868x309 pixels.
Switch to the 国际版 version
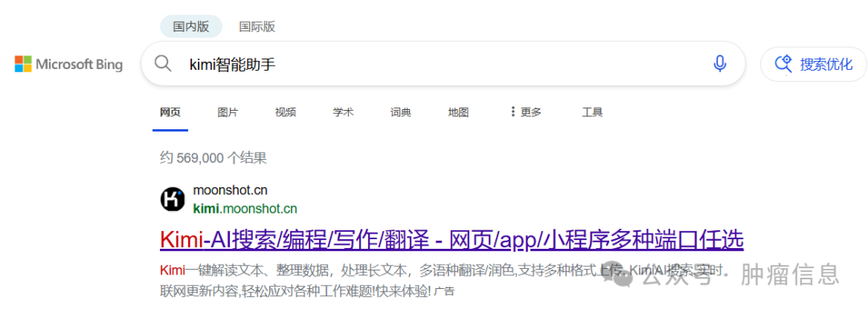coord(257,26)
